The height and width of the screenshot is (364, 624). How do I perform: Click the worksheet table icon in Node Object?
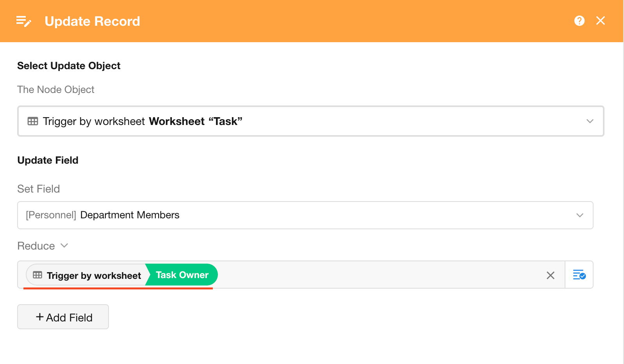(33, 121)
